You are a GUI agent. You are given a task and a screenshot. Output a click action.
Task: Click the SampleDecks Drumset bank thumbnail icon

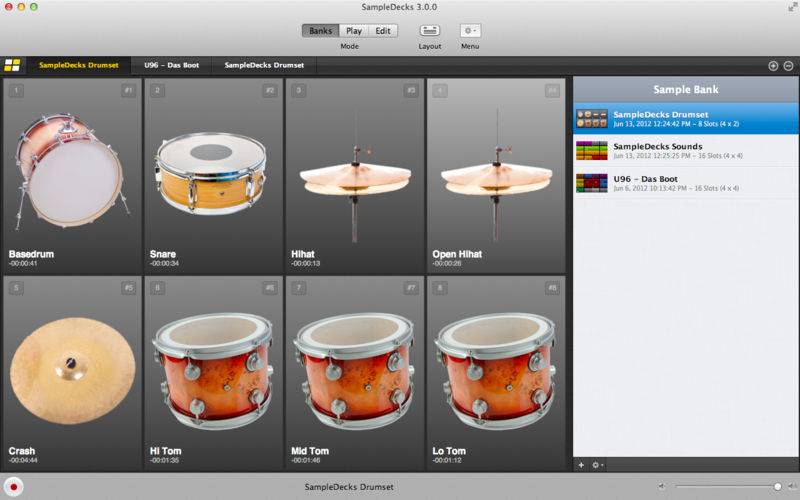[x=591, y=119]
